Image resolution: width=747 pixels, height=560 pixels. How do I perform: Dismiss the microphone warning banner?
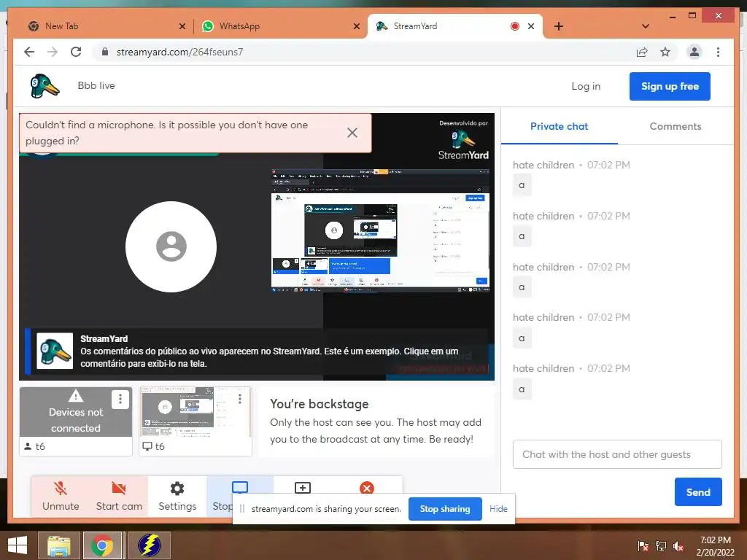352,133
